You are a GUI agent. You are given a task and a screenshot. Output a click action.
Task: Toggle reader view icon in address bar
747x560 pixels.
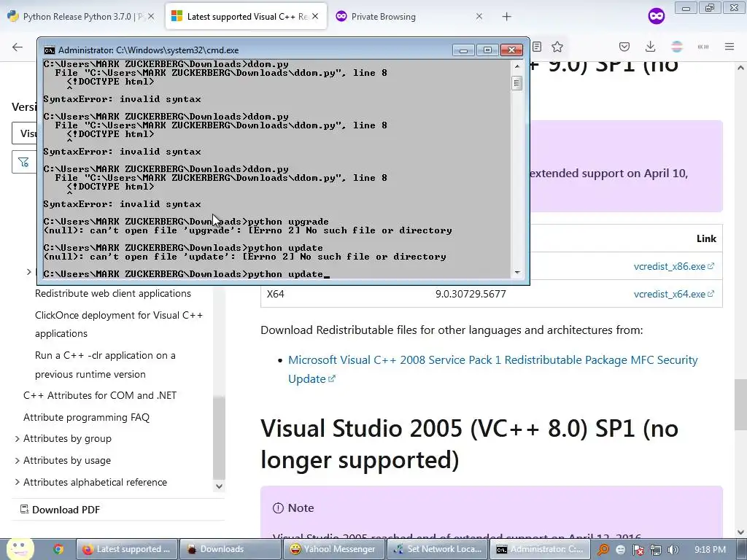click(x=537, y=47)
